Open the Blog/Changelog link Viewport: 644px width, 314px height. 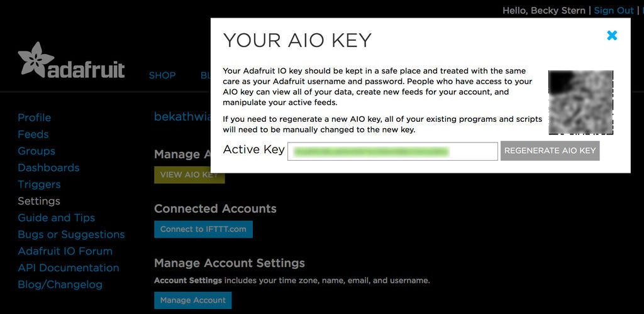pos(60,284)
